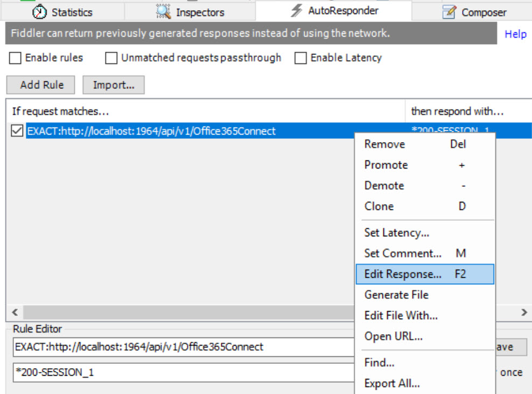This screenshot has height=394, width=532.
Task: Click the Import... button
Action: (113, 85)
